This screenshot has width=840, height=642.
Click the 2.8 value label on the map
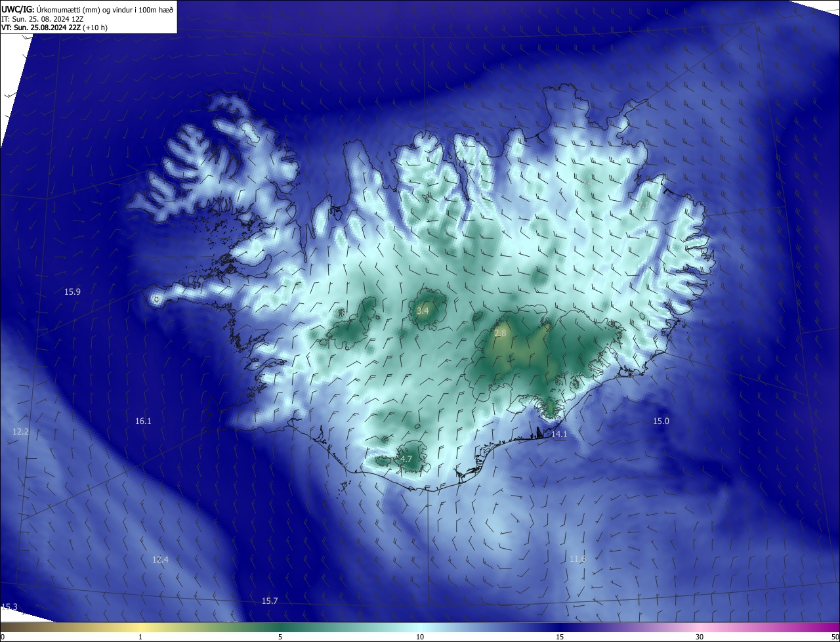pos(500,333)
